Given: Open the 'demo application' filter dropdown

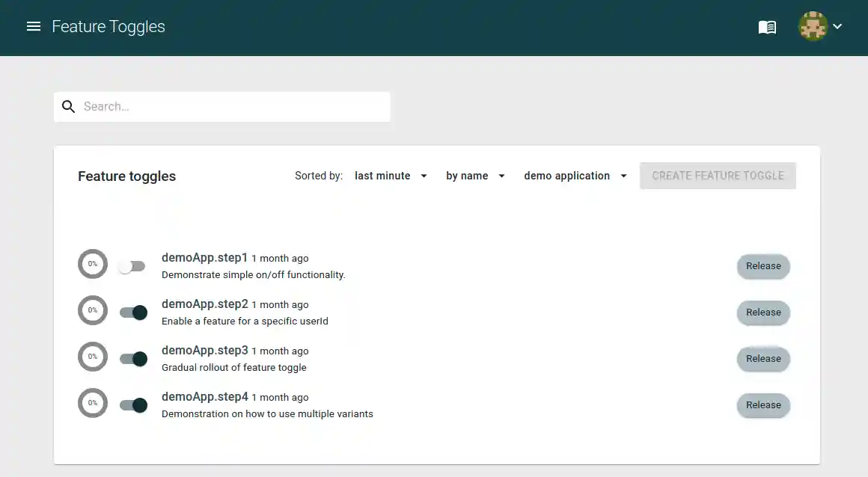Looking at the screenshot, I should [x=575, y=176].
